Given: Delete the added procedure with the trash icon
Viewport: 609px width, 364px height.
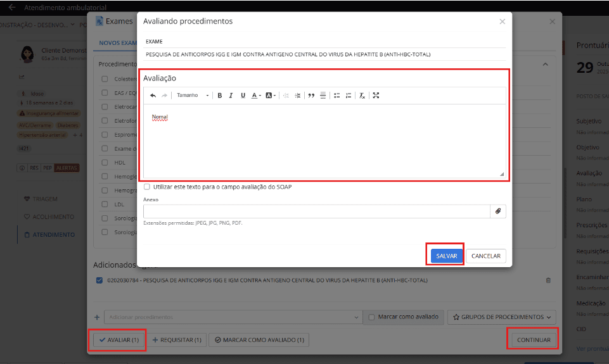Looking at the screenshot, I should tap(548, 280).
